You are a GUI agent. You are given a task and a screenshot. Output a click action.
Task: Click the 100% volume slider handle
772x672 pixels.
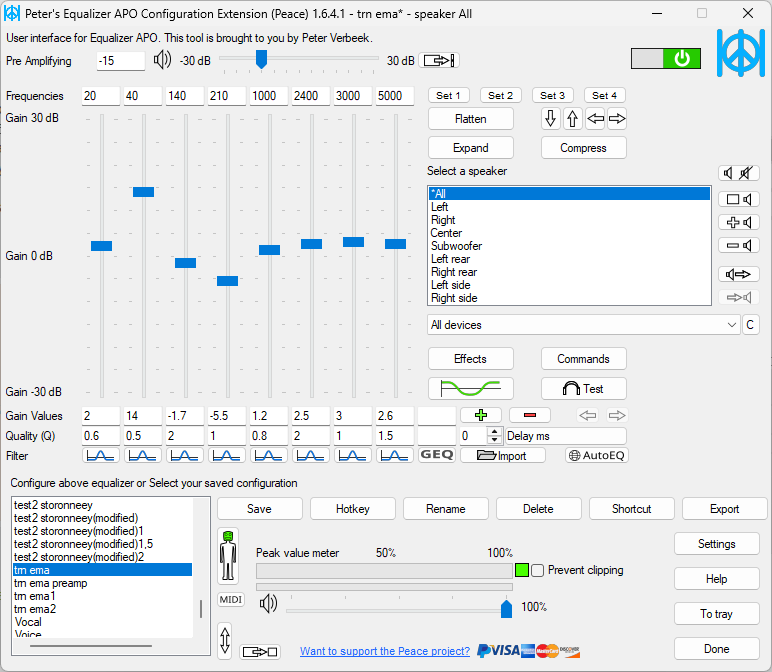coord(506,608)
